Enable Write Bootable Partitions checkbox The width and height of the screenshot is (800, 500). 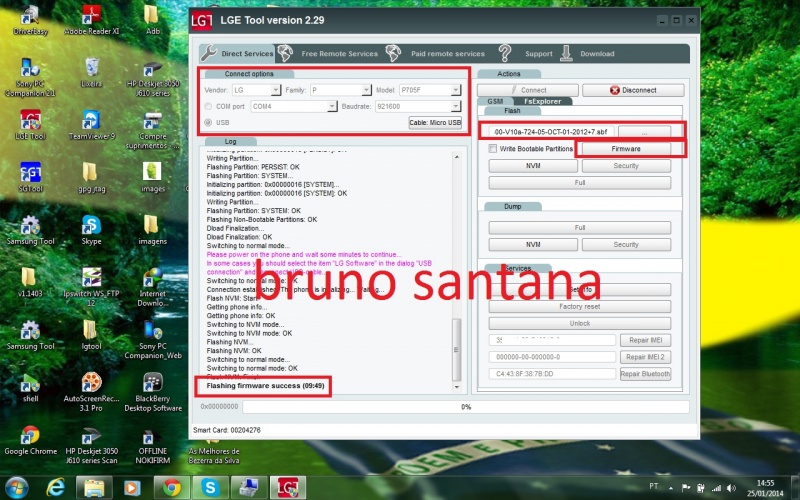[x=492, y=148]
